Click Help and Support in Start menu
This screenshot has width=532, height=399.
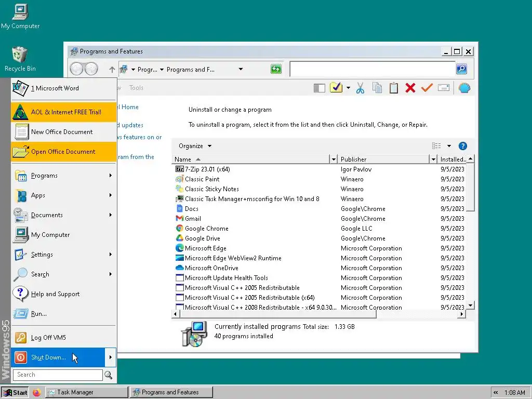click(63, 294)
